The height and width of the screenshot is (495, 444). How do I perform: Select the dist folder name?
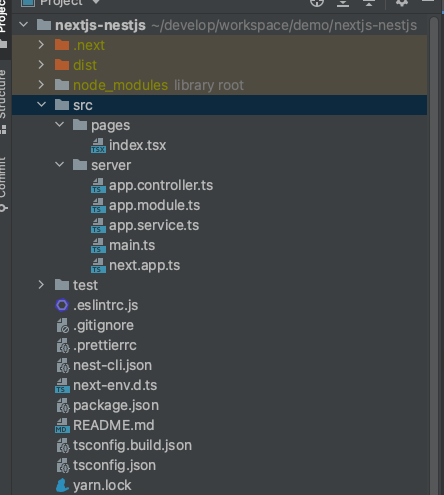click(85, 65)
